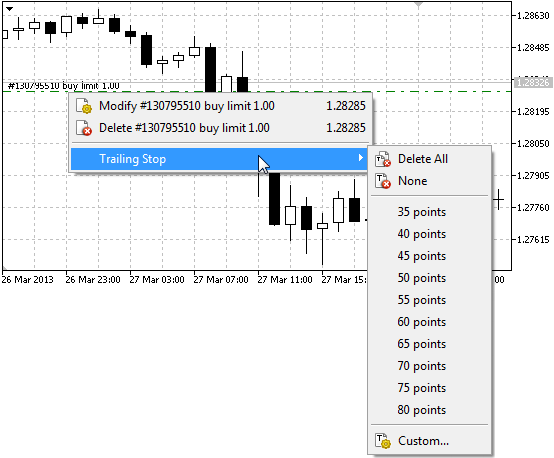This screenshot has width=554, height=458.
Task: Click the Modify order gear icon
Action: coord(84,106)
